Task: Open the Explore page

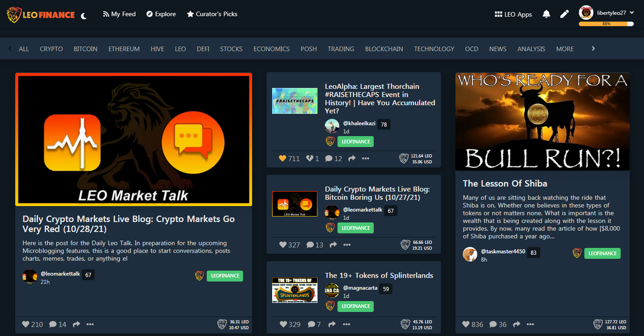Action: tap(161, 14)
